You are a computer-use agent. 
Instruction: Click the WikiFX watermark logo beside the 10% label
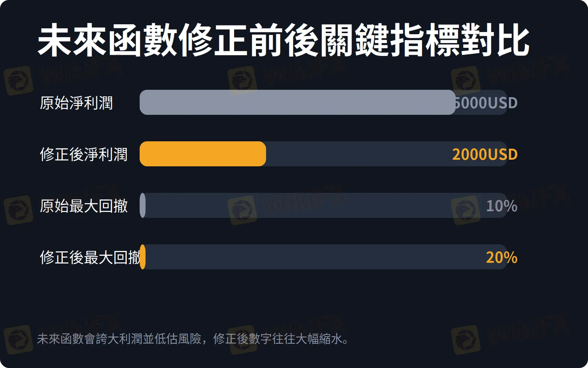(466, 210)
